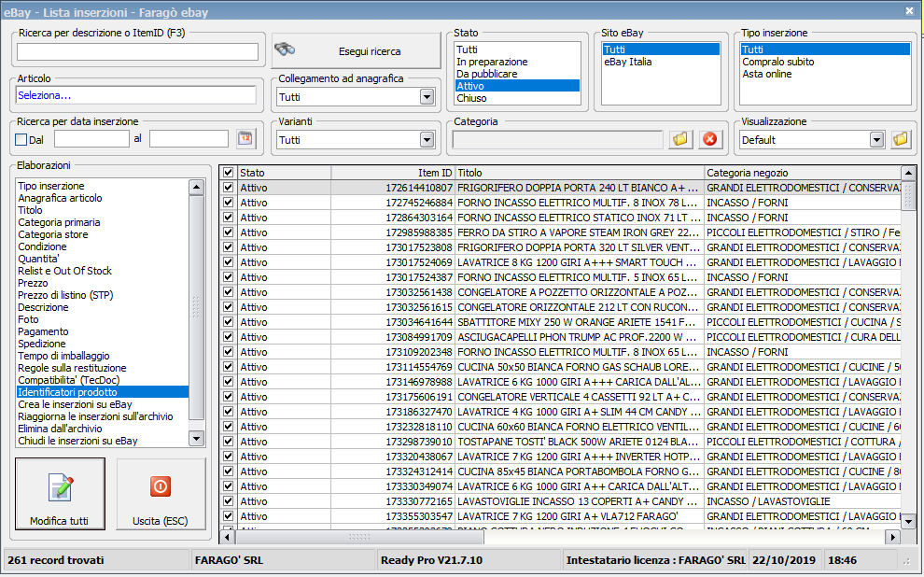Uncheck the row with Item ID 172985988385
Screen dimensions: 924x577
click(228, 232)
